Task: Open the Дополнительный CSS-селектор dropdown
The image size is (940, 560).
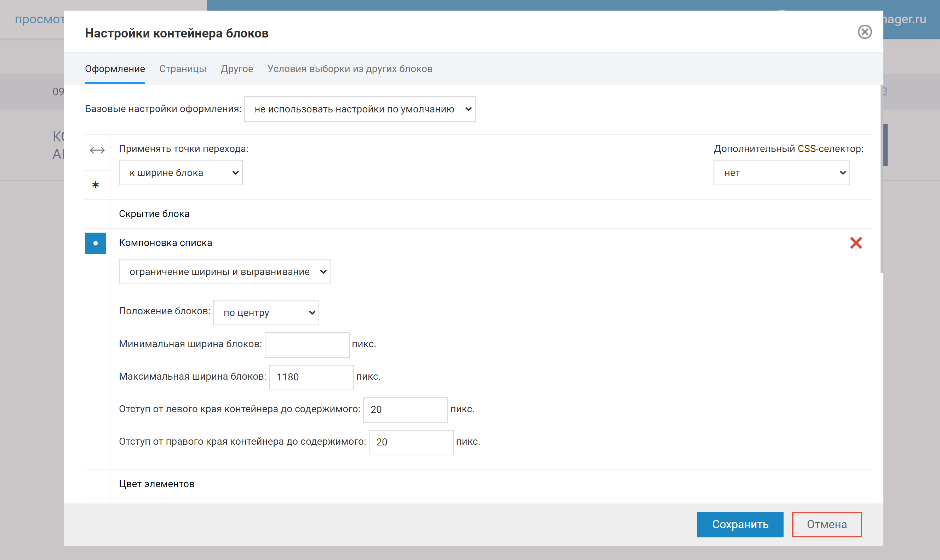Action: pyautogui.click(x=781, y=173)
